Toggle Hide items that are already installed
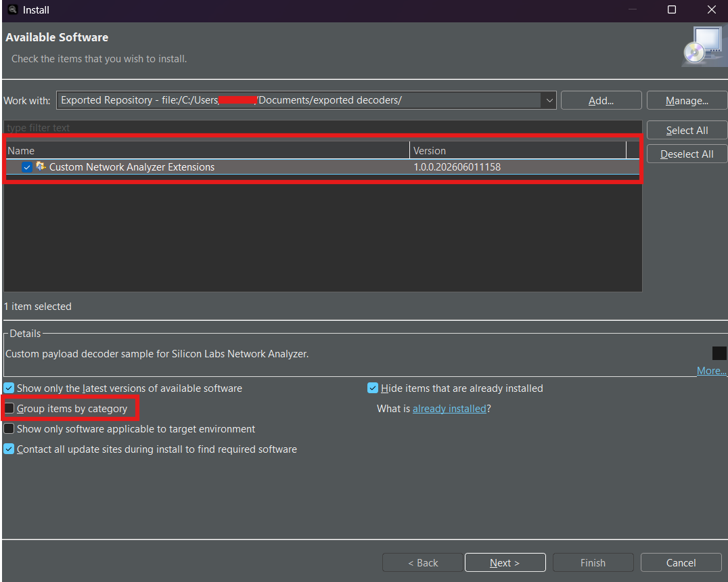 coord(372,388)
